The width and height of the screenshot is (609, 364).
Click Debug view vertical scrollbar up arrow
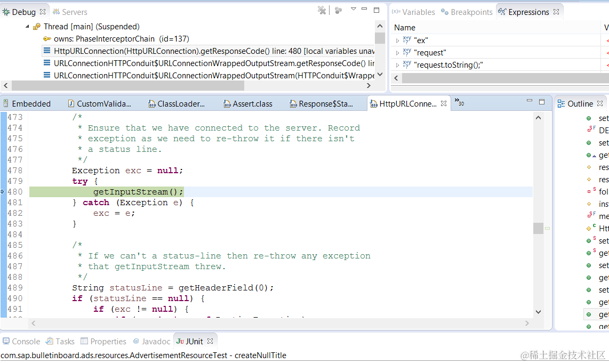[380, 27]
